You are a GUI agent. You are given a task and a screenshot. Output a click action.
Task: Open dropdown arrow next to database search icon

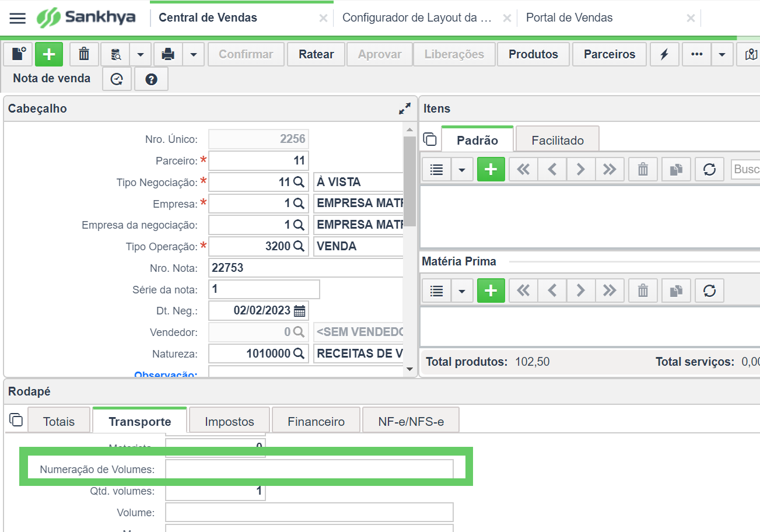click(141, 54)
